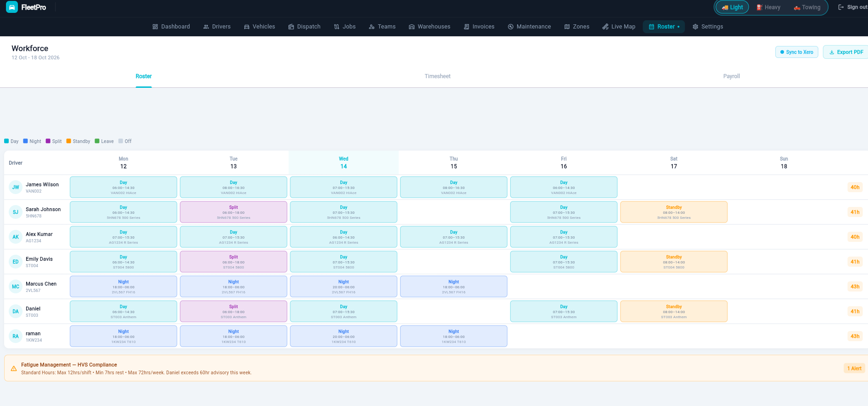
Task: Click Marcus Chen's MC avatar
Action: click(16, 286)
